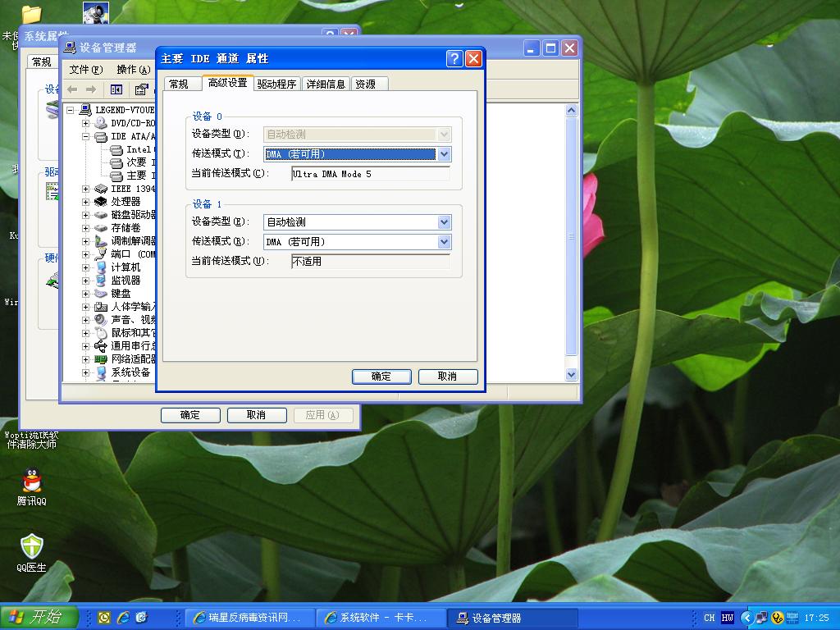Click 确定 in the IDE properties dialog

click(x=381, y=377)
